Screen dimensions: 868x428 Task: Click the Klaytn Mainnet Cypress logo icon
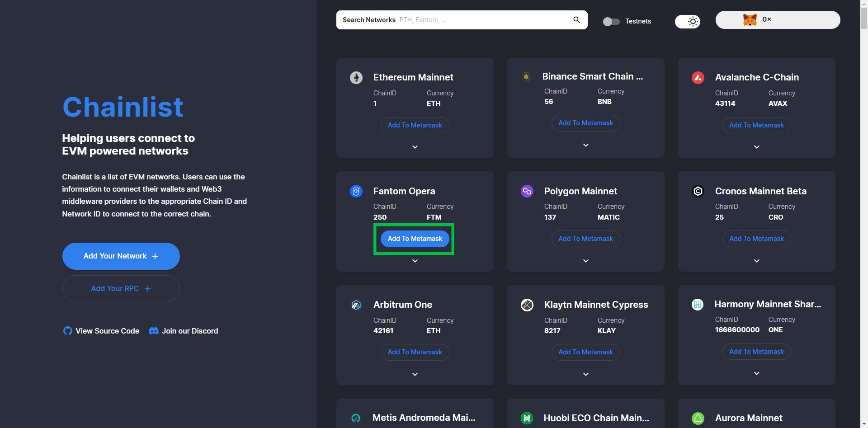point(527,305)
